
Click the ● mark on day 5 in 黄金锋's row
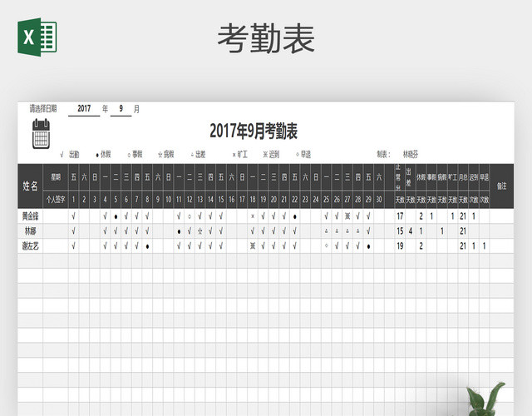[116, 216]
